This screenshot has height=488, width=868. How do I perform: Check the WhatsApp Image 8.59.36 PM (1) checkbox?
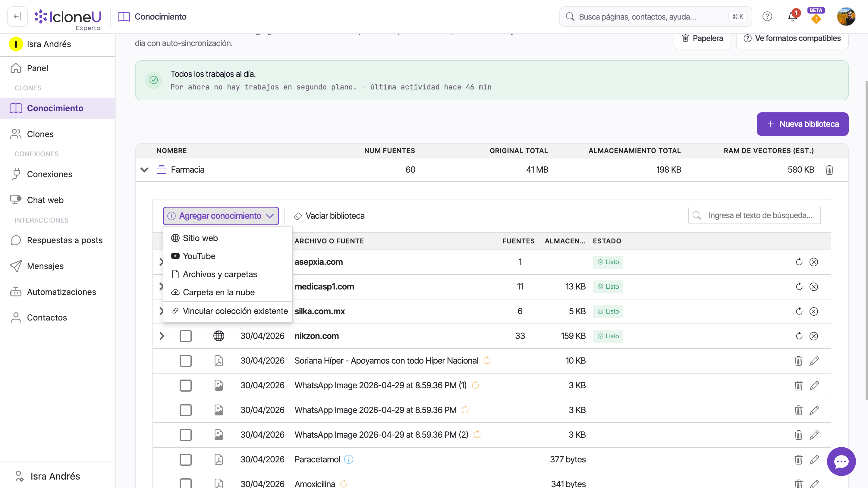tap(185, 385)
